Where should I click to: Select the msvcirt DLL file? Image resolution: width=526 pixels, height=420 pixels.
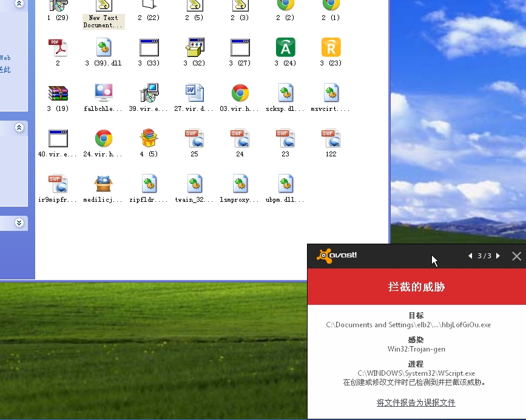point(331,93)
